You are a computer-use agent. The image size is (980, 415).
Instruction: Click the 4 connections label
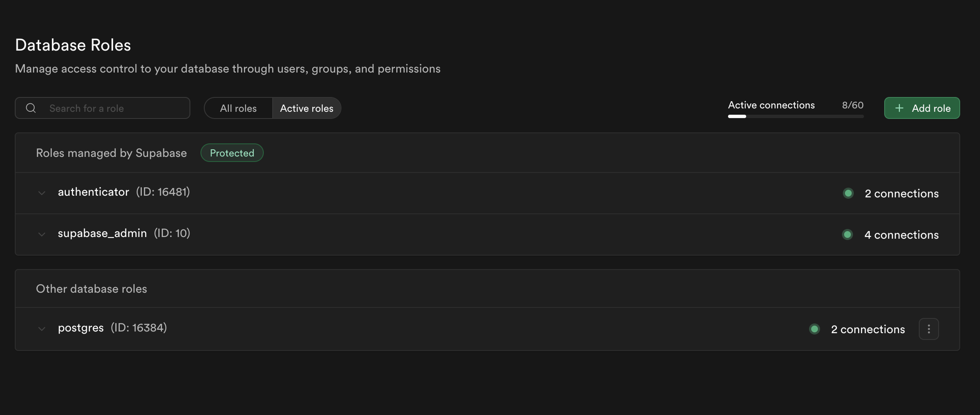click(x=901, y=235)
